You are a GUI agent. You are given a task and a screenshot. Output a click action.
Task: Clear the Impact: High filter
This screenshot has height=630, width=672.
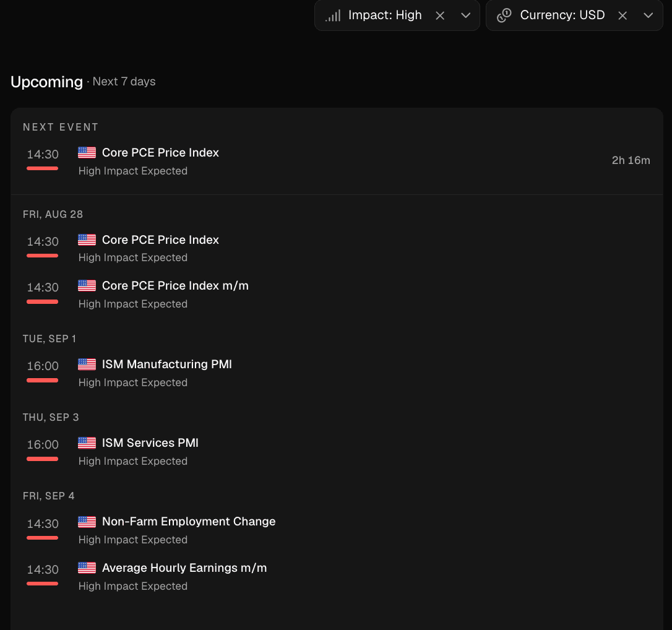tap(440, 16)
